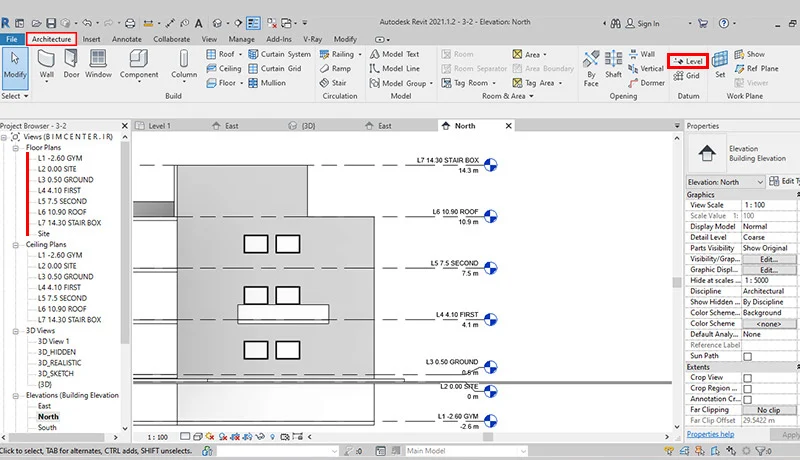
Task: Click the Level datum tool
Action: coord(688,61)
